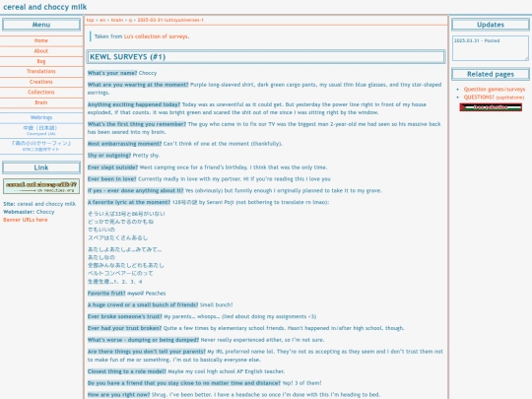Screen dimensions: 532x399
Task: Click the Palestine flag banner
Action: pyautogui.click(x=491, y=107)
